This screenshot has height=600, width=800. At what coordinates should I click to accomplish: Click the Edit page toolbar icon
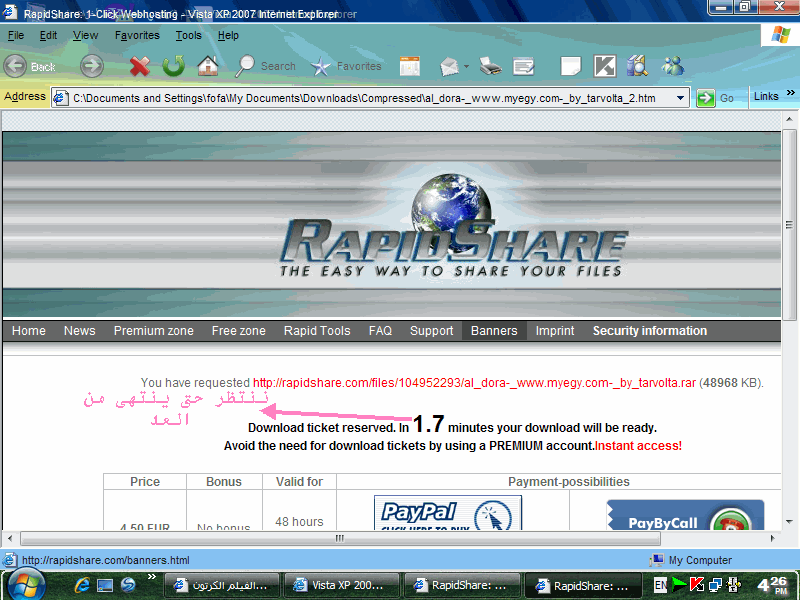(x=523, y=66)
